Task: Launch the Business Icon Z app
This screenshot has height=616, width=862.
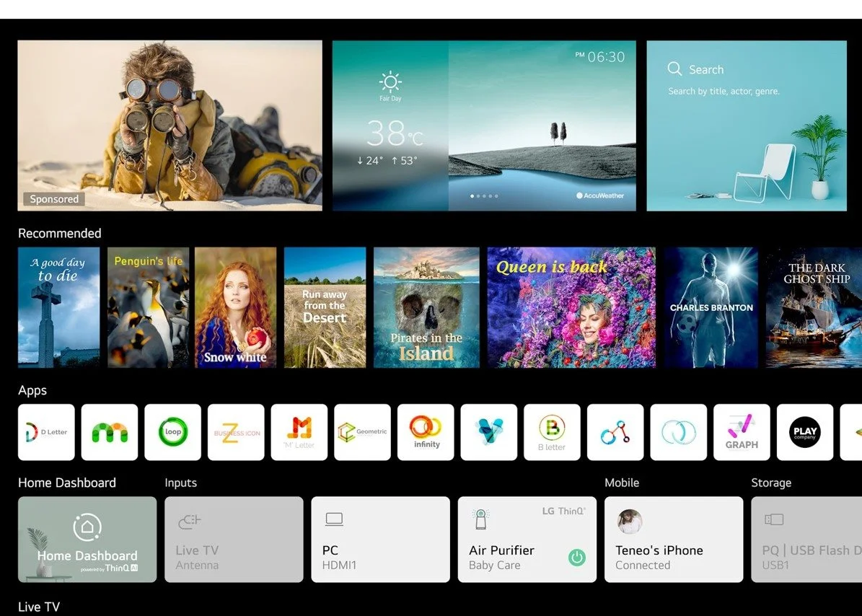Action: pos(236,432)
